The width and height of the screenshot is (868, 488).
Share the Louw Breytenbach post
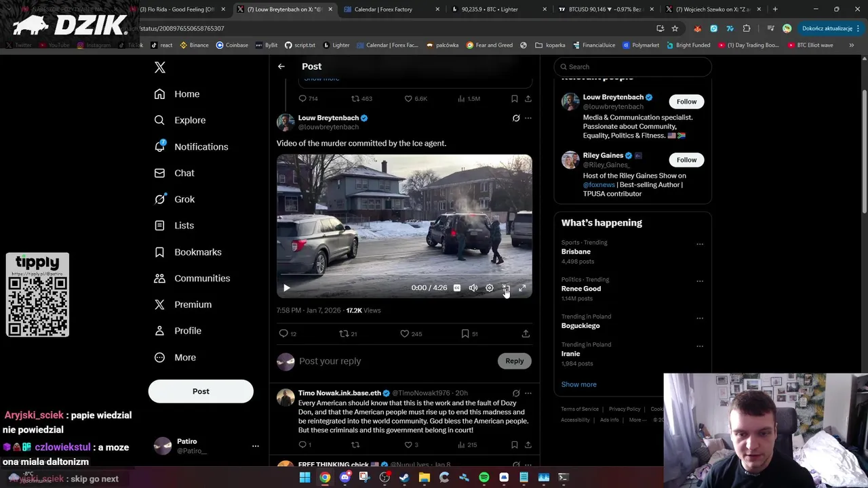click(526, 333)
